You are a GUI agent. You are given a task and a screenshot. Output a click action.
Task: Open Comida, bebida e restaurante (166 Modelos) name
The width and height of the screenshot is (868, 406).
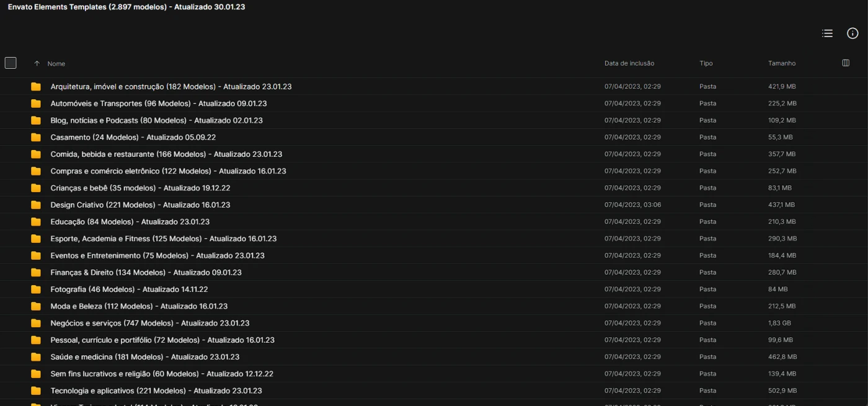tap(166, 154)
